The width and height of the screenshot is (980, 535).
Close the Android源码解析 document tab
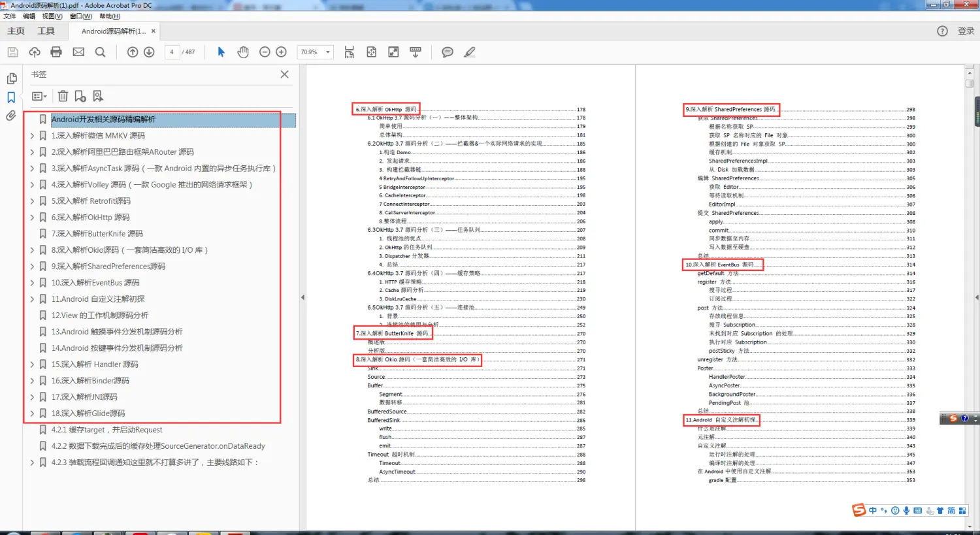(154, 31)
